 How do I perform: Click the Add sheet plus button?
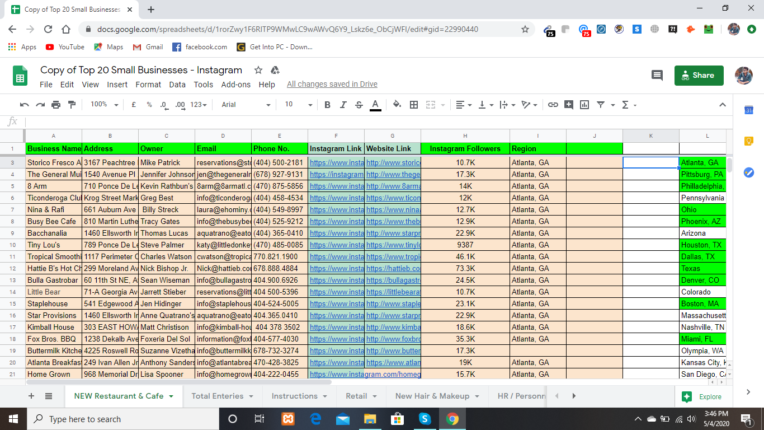(31, 396)
